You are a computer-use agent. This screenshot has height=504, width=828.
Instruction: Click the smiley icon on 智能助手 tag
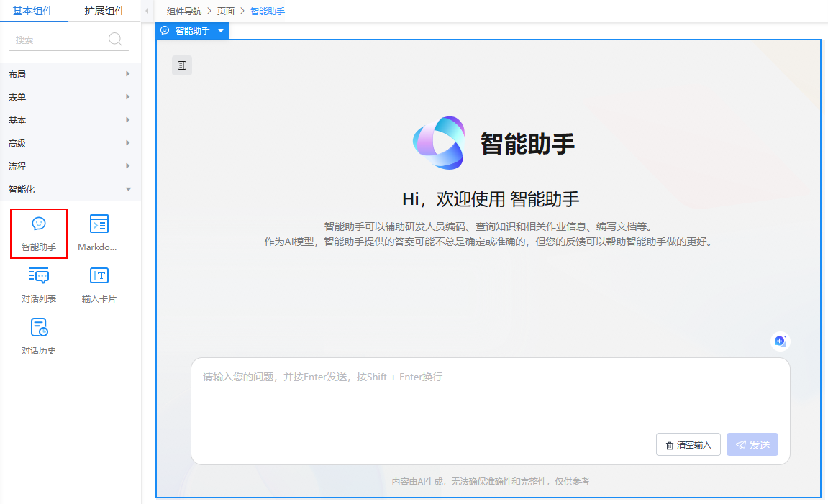[165, 30]
